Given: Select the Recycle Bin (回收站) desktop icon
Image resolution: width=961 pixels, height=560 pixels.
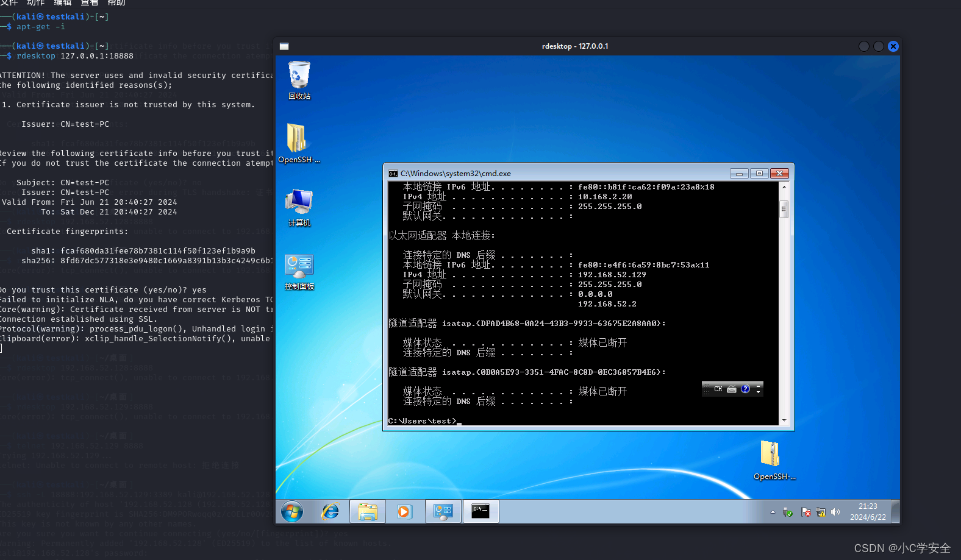Looking at the screenshot, I should (299, 80).
